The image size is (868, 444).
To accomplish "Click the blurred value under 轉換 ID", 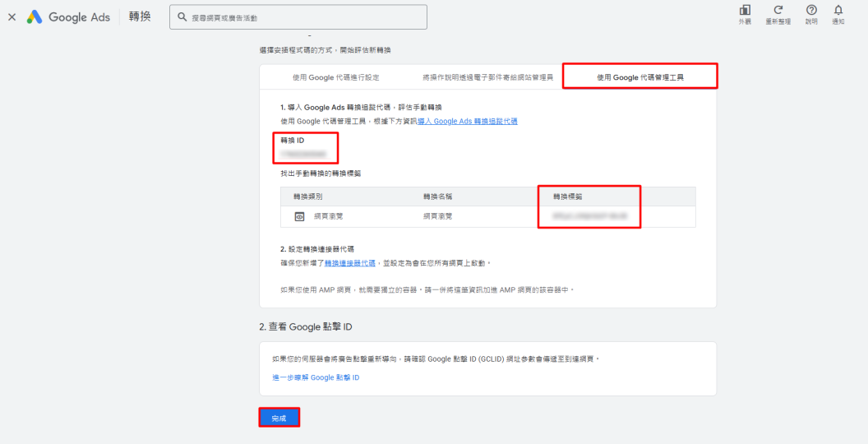I will click(x=302, y=154).
